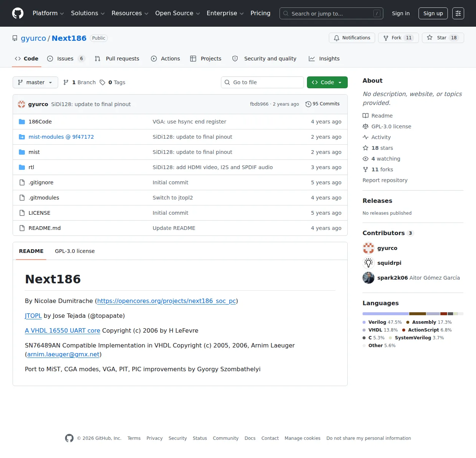Screen dimensions: 476x458
Task: Expand the Enterprise menu
Action: pyautogui.click(x=225, y=13)
